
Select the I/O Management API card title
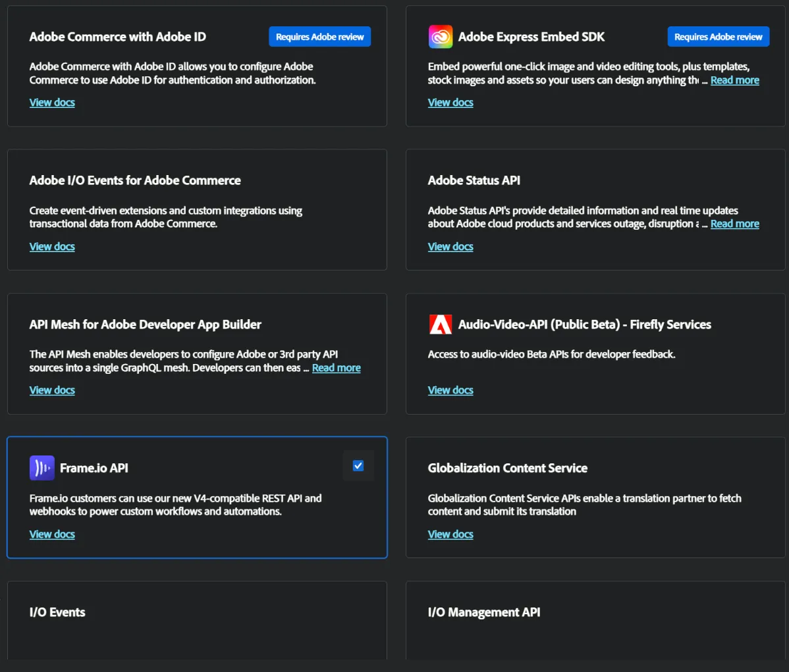click(x=484, y=612)
